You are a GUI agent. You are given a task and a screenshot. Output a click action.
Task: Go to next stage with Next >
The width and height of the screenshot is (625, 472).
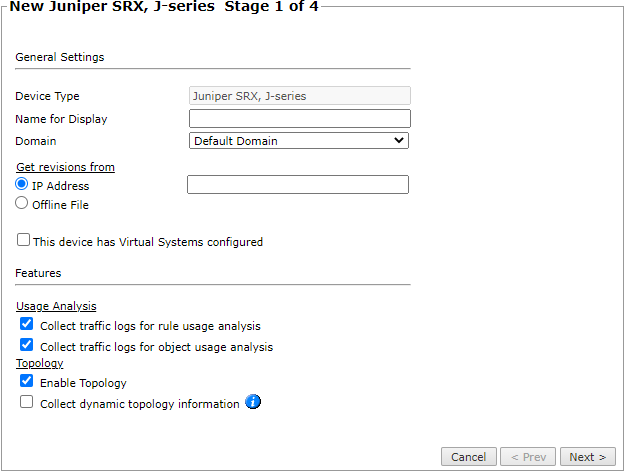coord(587,457)
